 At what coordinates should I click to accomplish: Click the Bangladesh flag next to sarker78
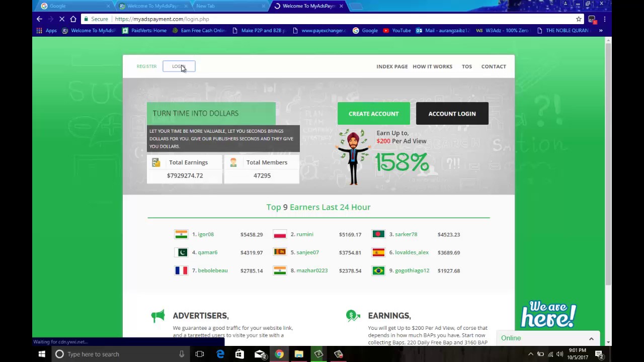point(378,234)
